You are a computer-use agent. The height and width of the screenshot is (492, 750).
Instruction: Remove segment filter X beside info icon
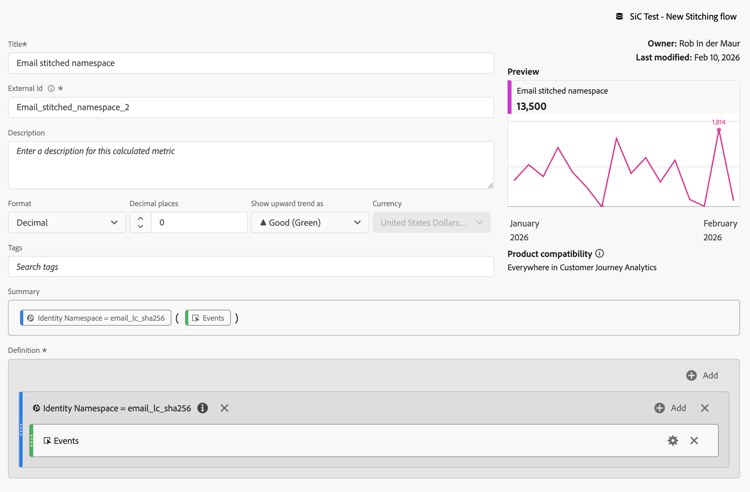(x=224, y=408)
